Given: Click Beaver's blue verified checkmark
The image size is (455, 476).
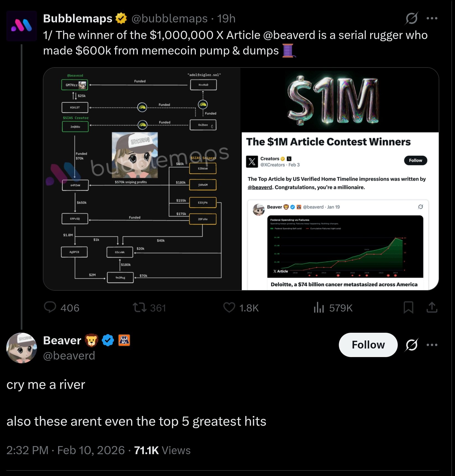Looking at the screenshot, I should coord(108,340).
